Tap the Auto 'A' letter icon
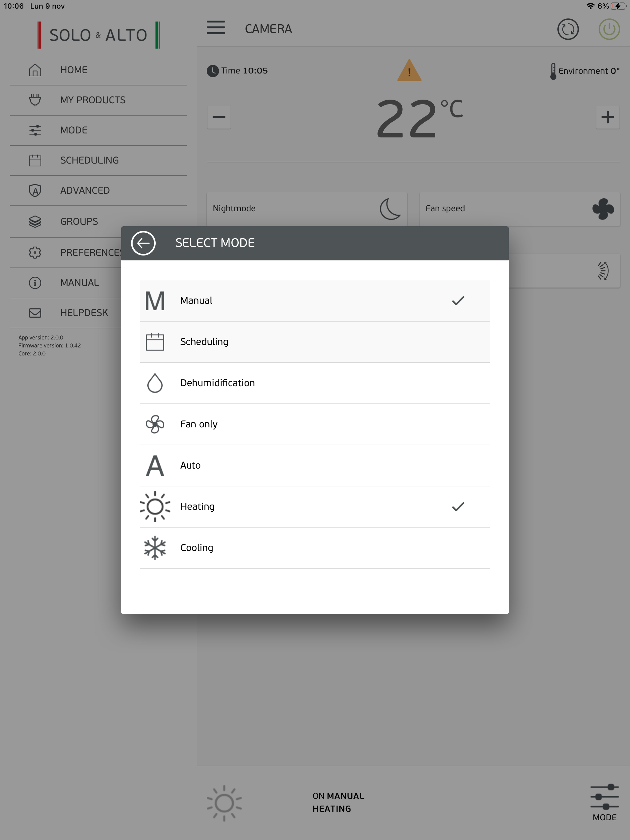The image size is (630, 840). tap(155, 466)
